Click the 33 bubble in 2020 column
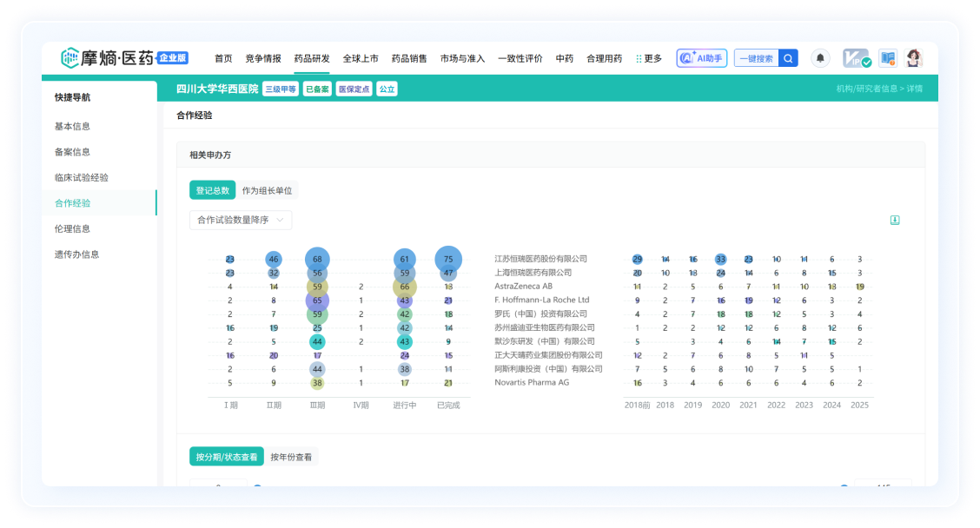This screenshot has width=980, height=528. [720, 259]
